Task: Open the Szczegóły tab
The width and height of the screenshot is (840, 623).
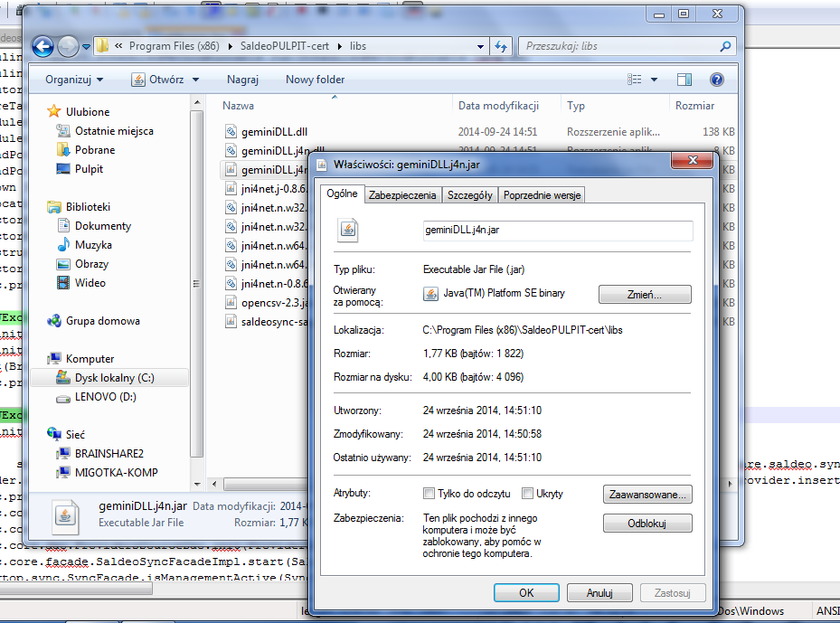Action: (470, 195)
